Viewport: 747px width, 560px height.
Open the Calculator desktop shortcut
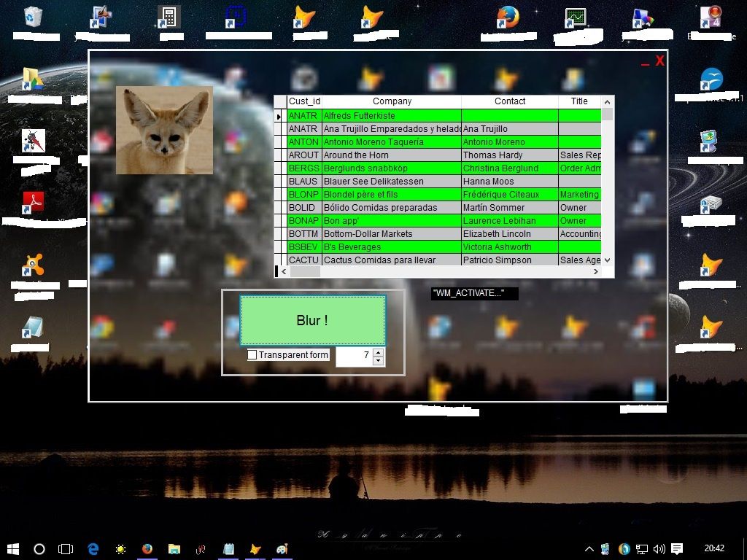pos(169,17)
